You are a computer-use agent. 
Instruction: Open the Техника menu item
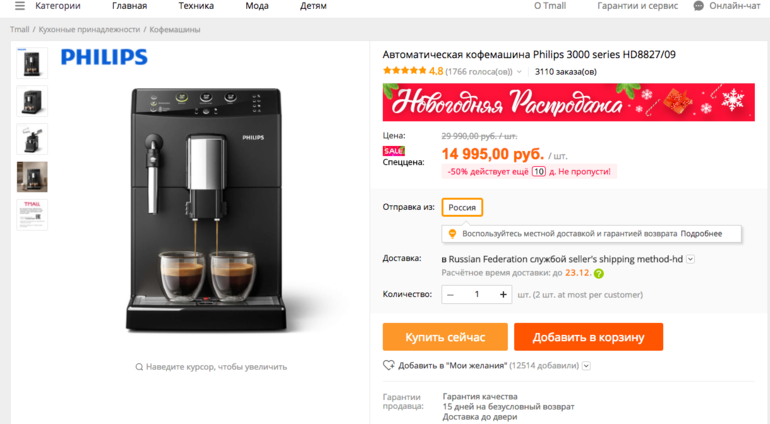click(x=196, y=6)
